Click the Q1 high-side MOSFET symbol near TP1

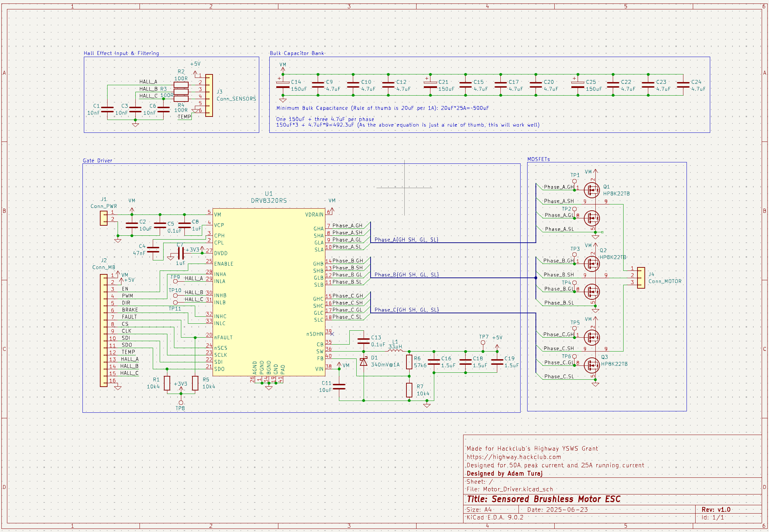(x=592, y=190)
